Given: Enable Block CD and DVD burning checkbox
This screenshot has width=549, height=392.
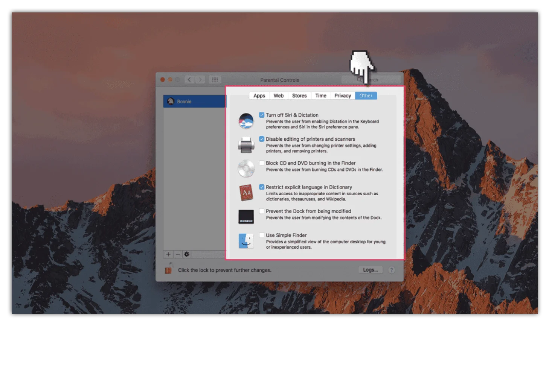Looking at the screenshot, I should coord(262,163).
